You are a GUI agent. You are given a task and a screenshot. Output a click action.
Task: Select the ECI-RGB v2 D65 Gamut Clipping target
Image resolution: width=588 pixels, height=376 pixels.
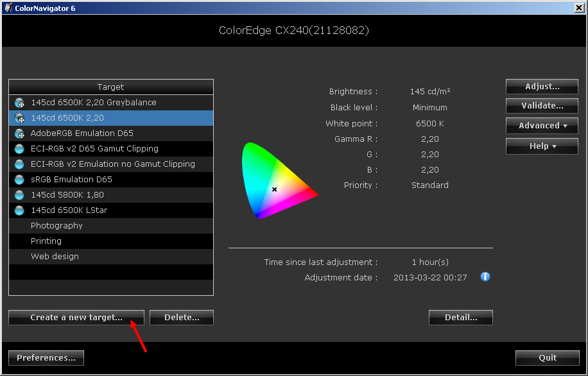click(111, 148)
